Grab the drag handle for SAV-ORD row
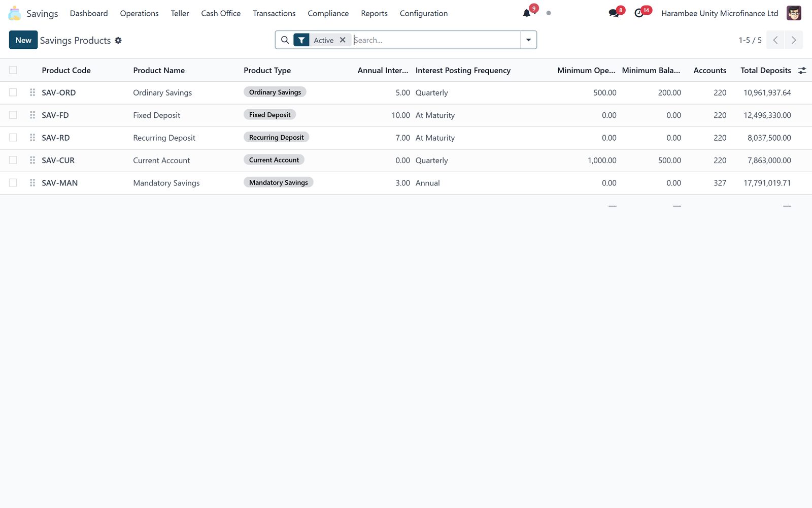Viewport: 812px width, 508px height. [32, 92]
